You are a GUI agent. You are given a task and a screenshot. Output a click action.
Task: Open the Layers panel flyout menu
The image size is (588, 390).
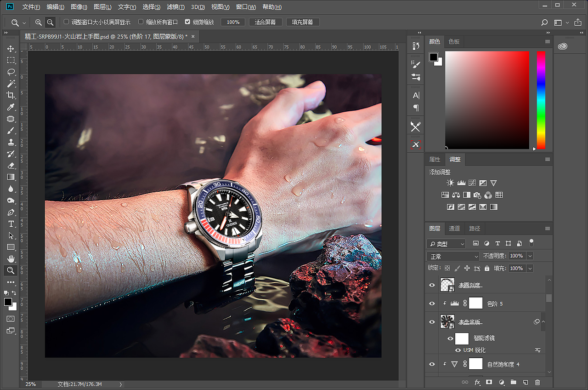[x=547, y=229]
